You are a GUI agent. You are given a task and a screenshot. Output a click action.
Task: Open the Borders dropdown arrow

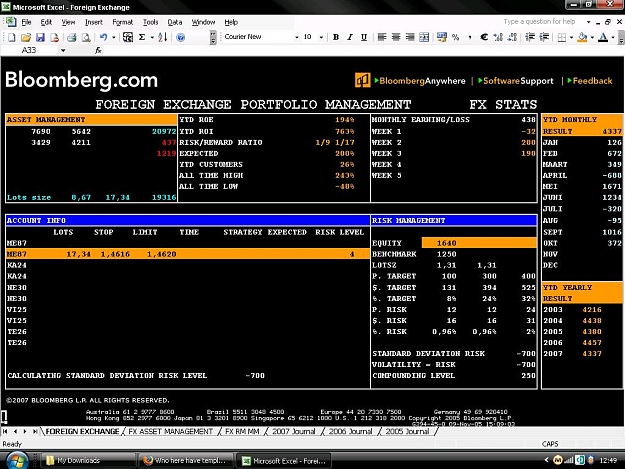coord(572,37)
